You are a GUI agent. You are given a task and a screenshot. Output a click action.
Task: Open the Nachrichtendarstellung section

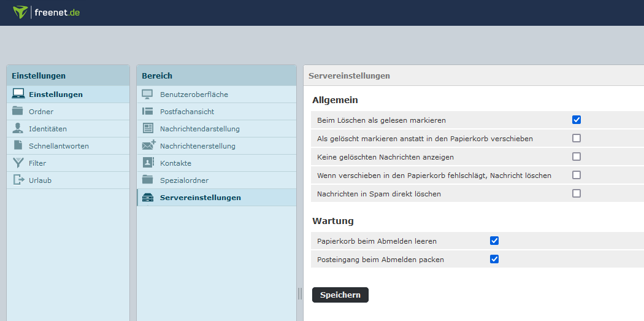[x=199, y=128]
